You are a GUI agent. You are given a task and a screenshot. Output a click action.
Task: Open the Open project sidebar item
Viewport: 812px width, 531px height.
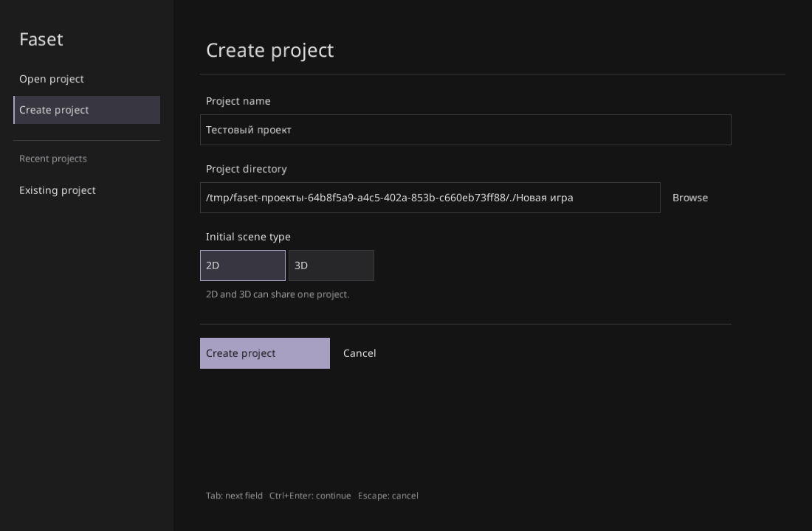click(x=86, y=79)
